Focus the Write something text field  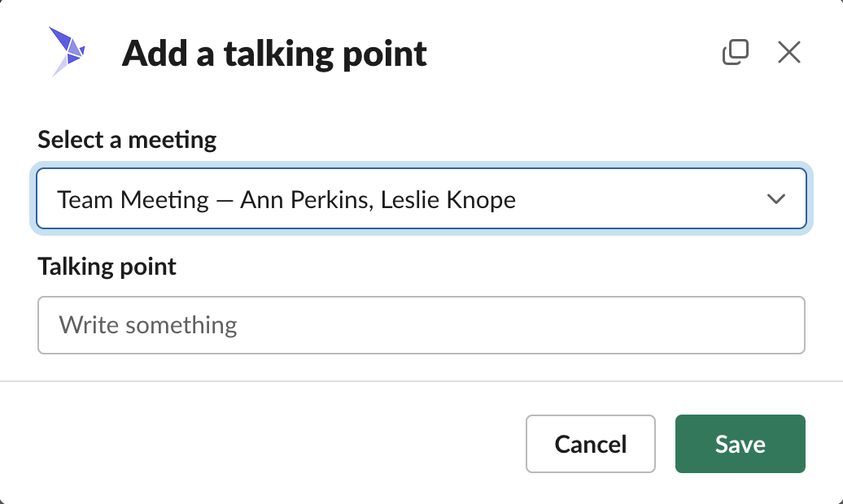[421, 325]
